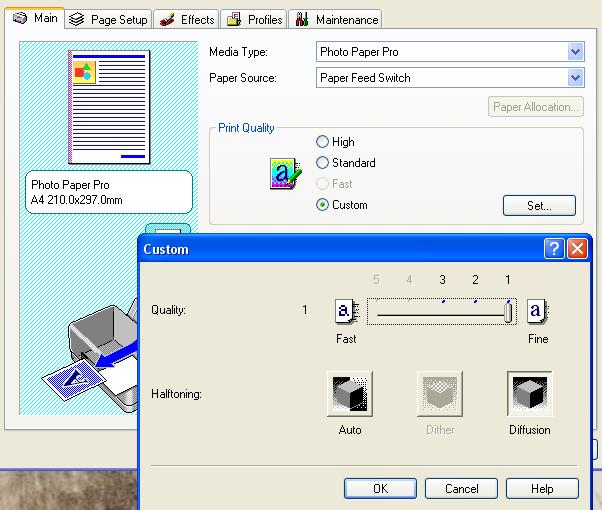Click the Fast quality icon left of slider
This screenshot has width=602, height=510.
345,311
